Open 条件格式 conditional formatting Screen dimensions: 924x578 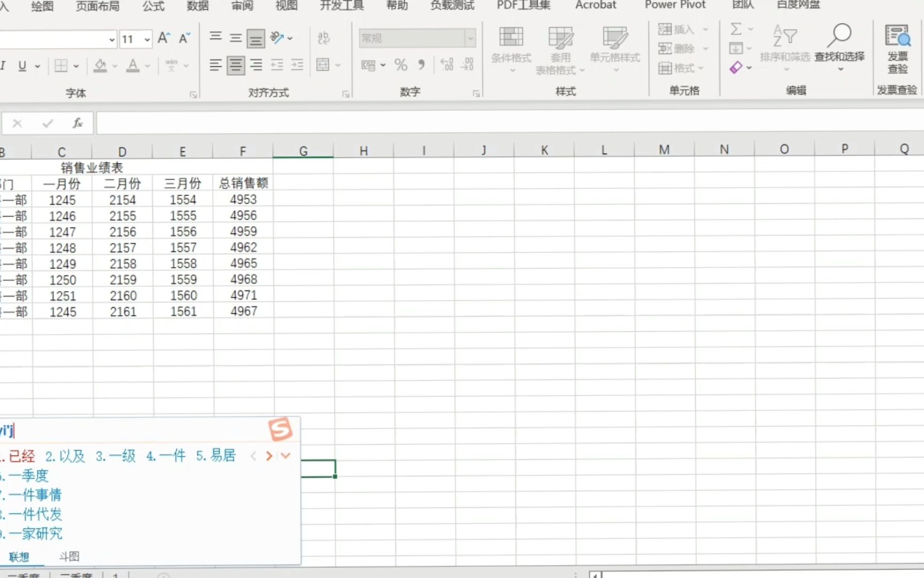tap(511, 50)
